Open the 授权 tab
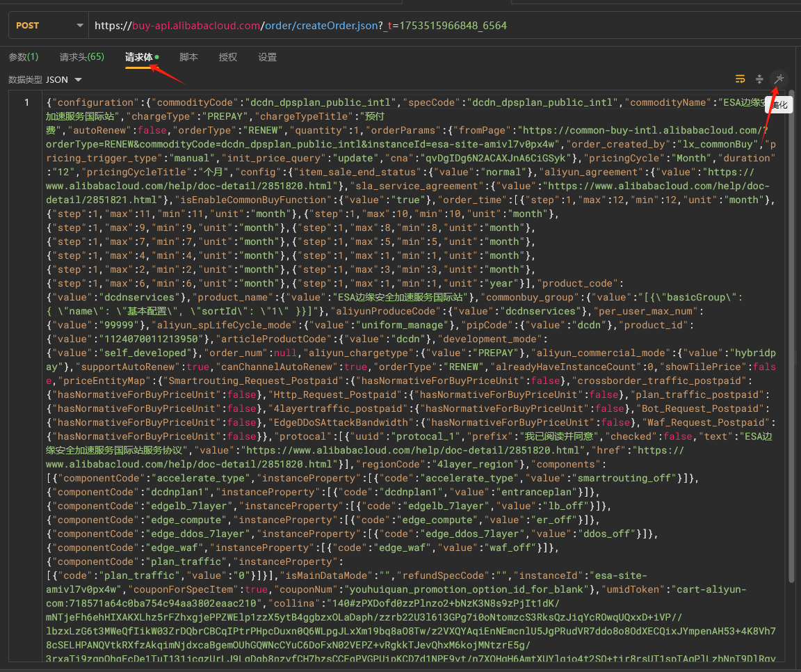 tap(228, 57)
